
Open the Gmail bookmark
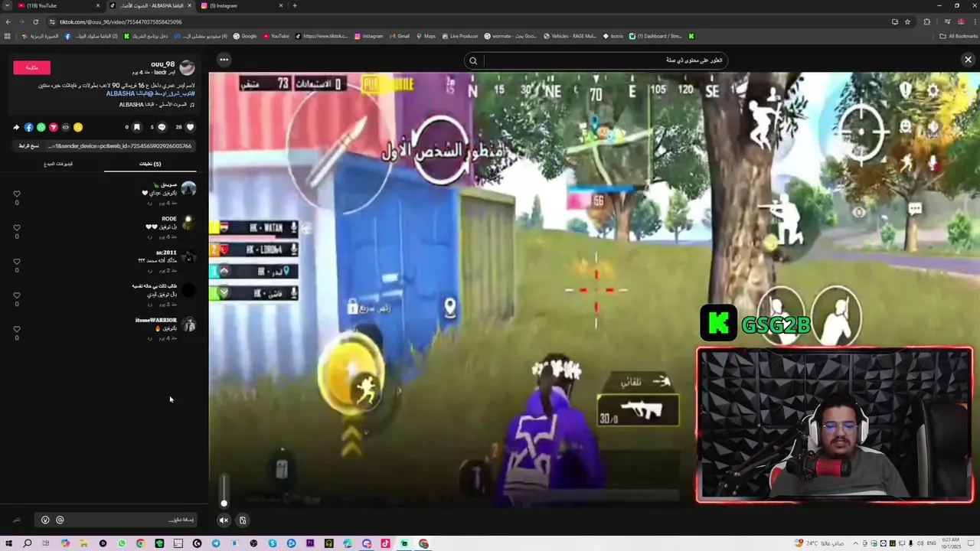(x=399, y=36)
